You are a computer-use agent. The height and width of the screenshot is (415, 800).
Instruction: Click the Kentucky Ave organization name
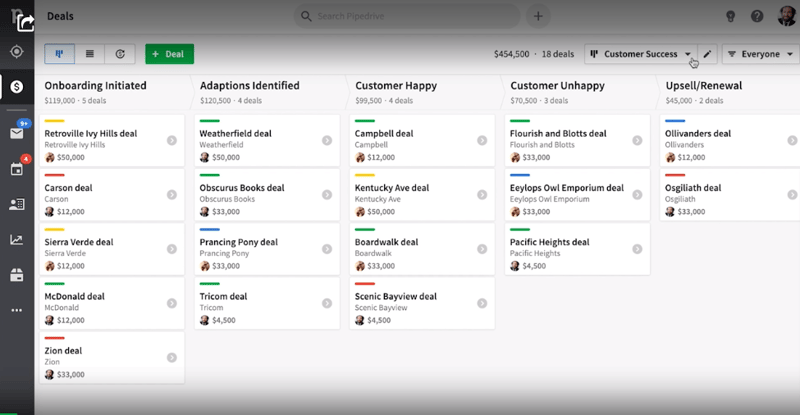point(378,199)
